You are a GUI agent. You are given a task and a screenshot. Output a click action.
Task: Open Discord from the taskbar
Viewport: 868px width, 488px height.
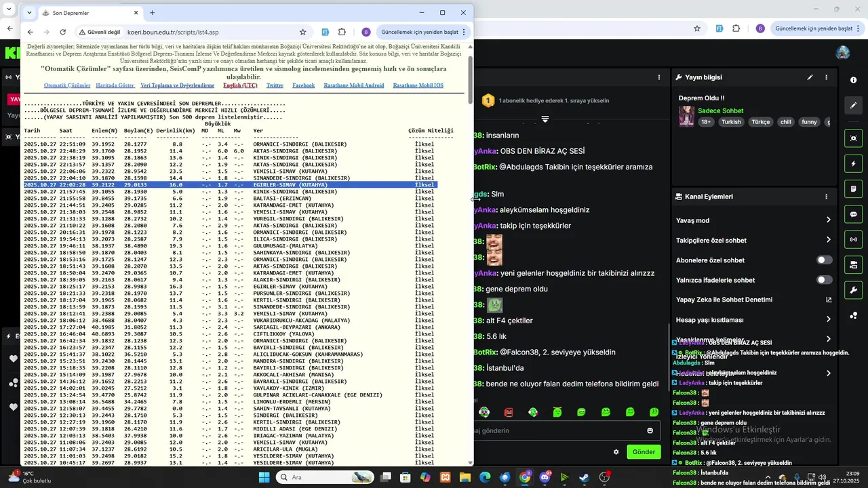point(545,477)
